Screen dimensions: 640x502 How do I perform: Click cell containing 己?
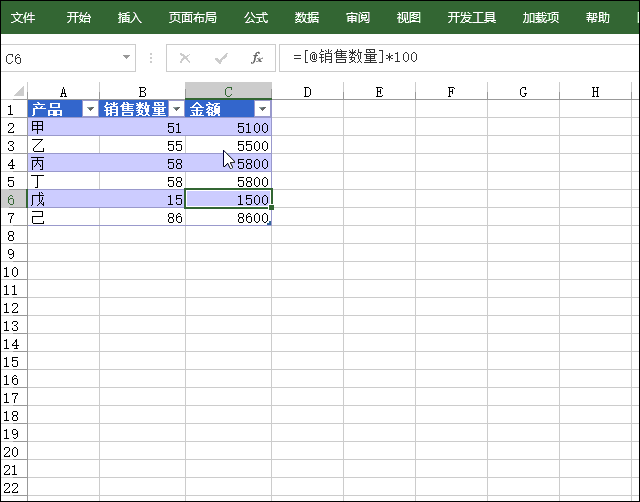(x=63, y=217)
